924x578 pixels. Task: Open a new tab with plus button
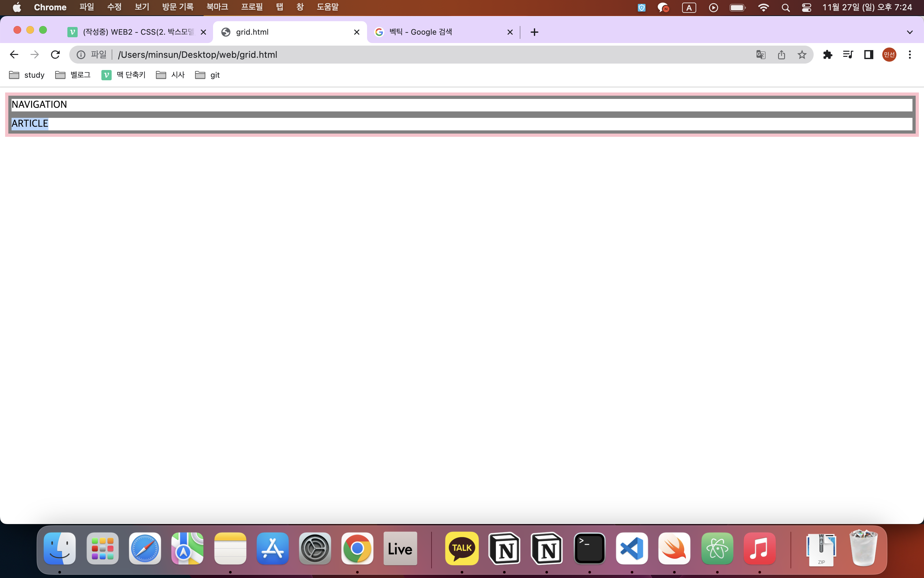pos(535,32)
